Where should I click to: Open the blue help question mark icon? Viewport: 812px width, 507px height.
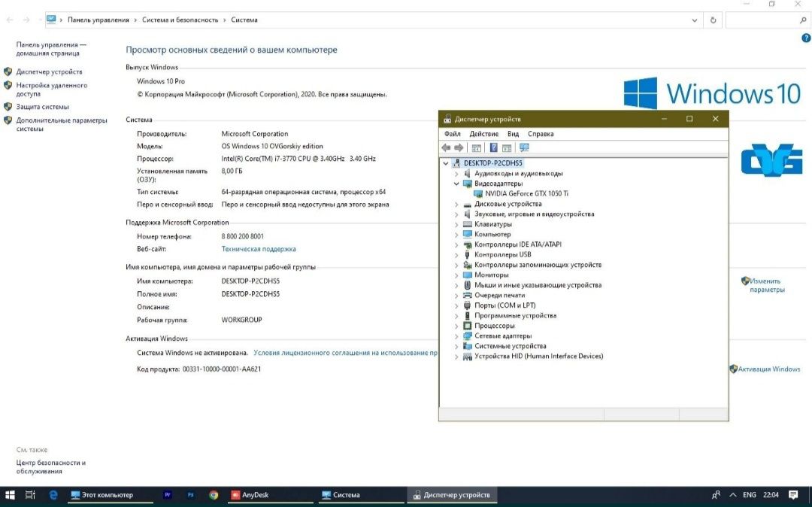click(x=806, y=38)
